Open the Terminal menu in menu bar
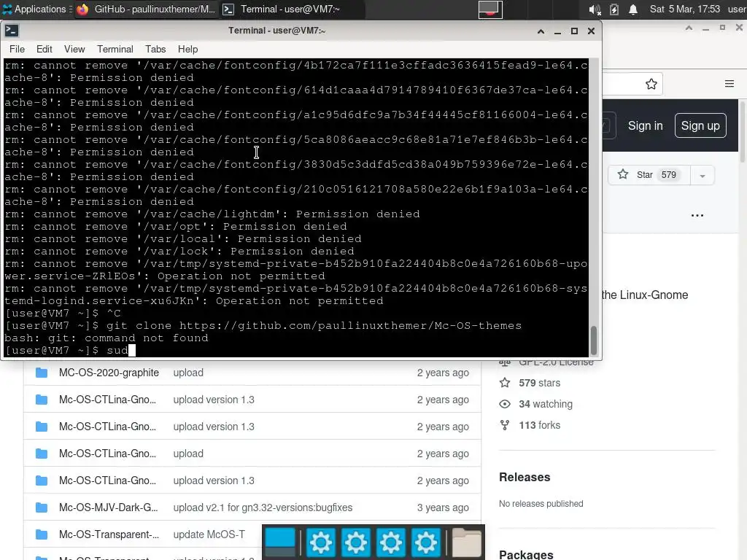 pos(115,49)
